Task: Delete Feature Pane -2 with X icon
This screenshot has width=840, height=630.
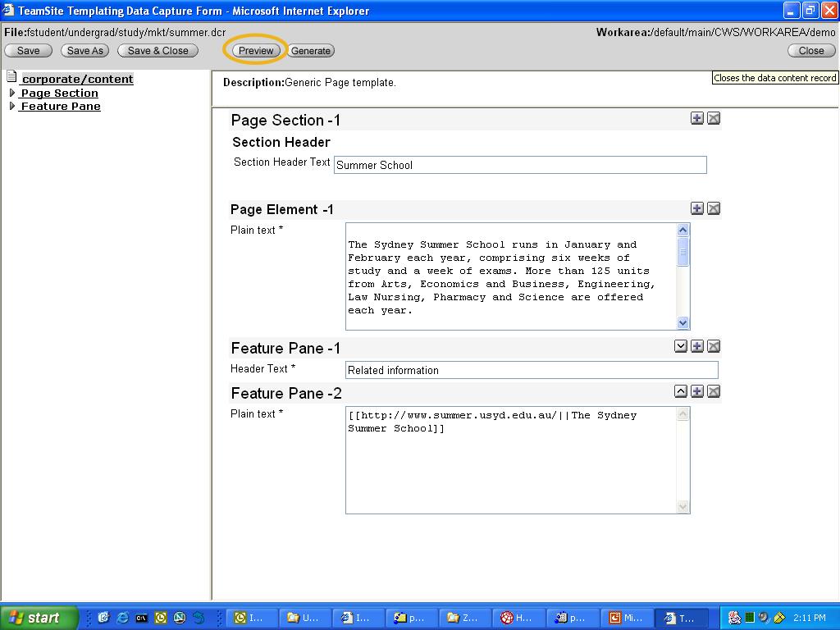Action: pyautogui.click(x=714, y=391)
